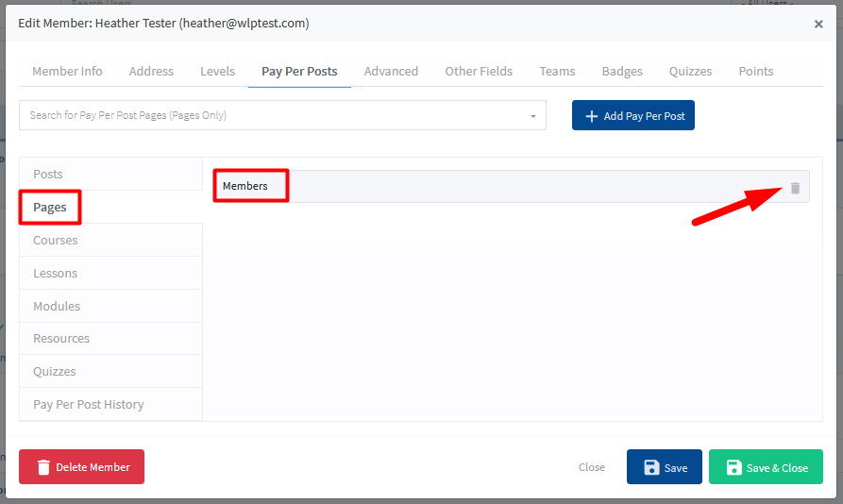
Task: Close the Edit Member dialog with X
Action: click(x=818, y=25)
